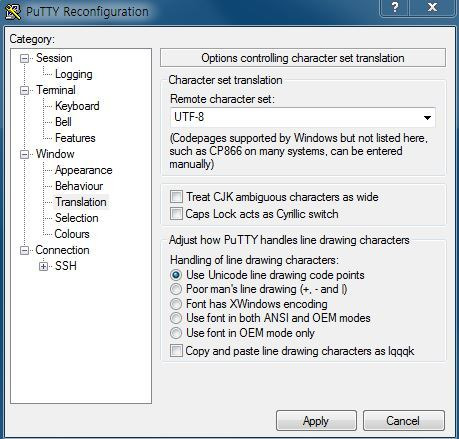This screenshot has width=459, height=439.
Task: Collapse the Terminal tree node
Action: tap(24, 90)
